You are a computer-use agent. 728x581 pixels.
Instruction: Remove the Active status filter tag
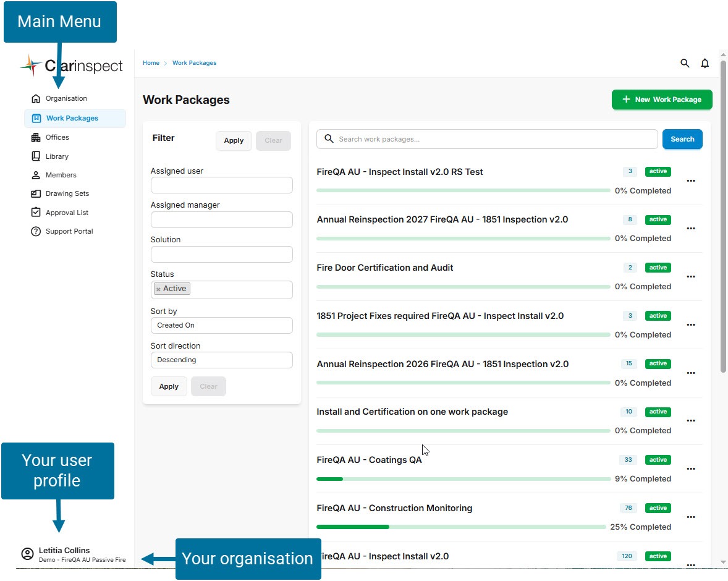(x=158, y=289)
